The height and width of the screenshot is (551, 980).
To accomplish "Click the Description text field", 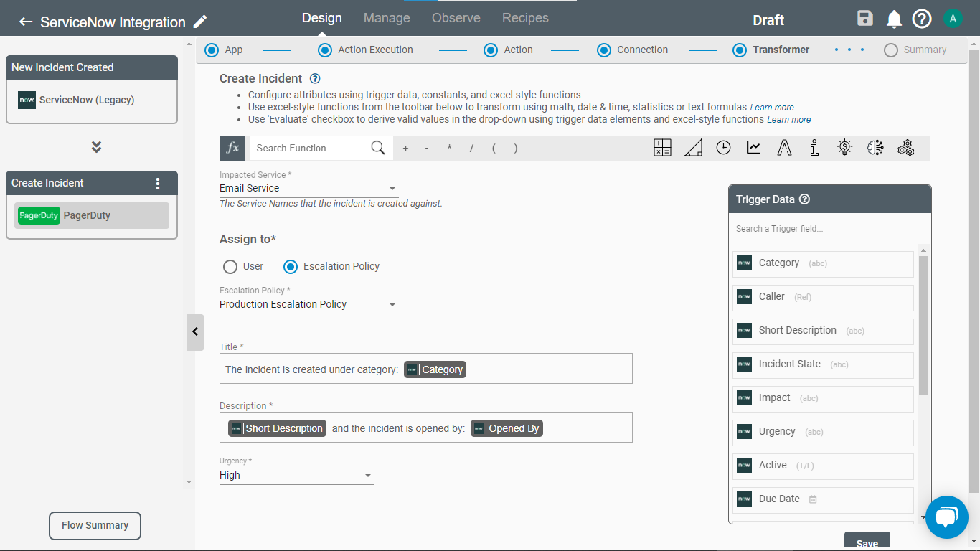I will click(x=426, y=427).
